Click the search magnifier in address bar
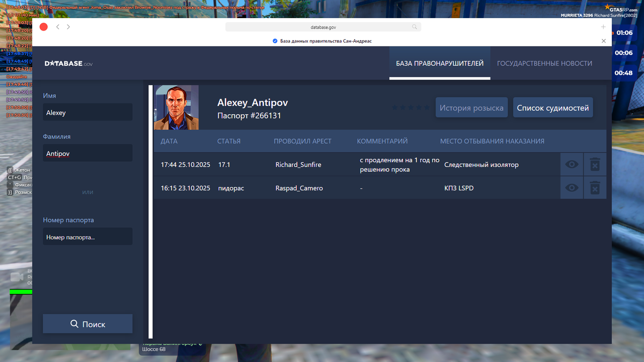The height and width of the screenshot is (362, 644). tap(415, 27)
